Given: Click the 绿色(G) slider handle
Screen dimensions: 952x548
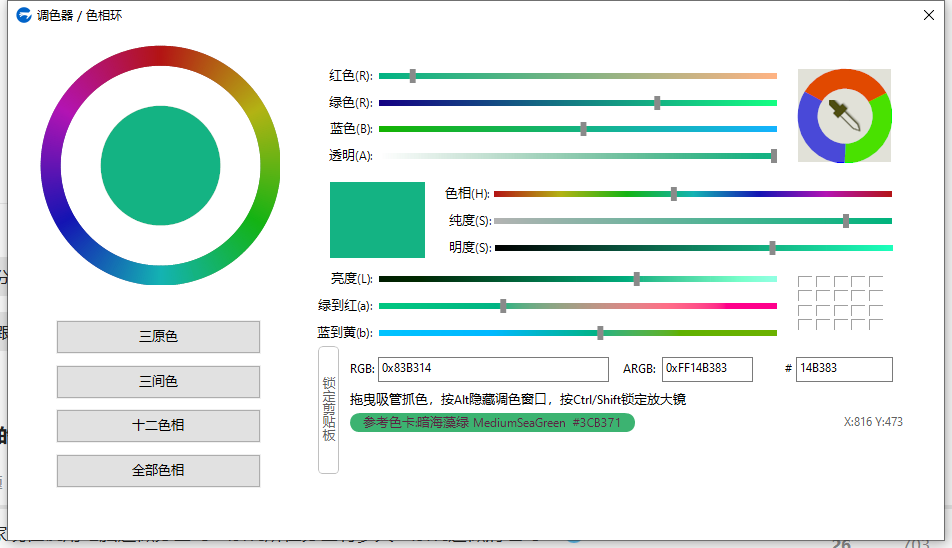Looking at the screenshot, I should [657, 103].
